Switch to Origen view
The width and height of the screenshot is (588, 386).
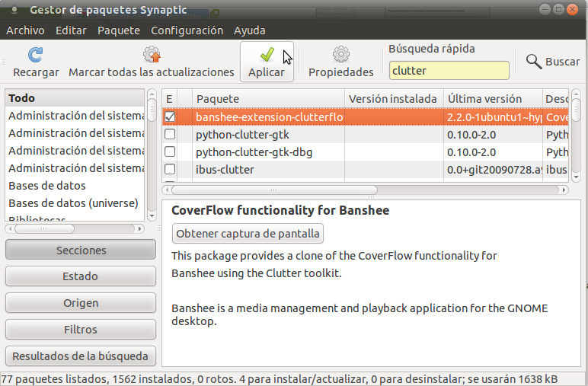[x=81, y=303]
